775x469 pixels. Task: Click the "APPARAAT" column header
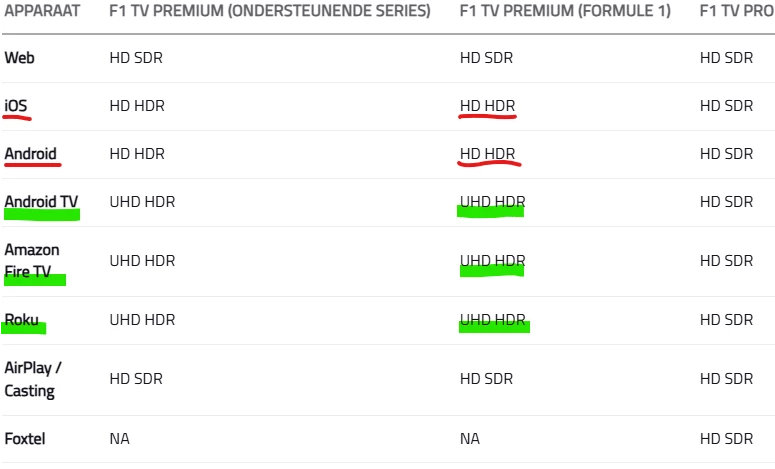[x=44, y=12]
